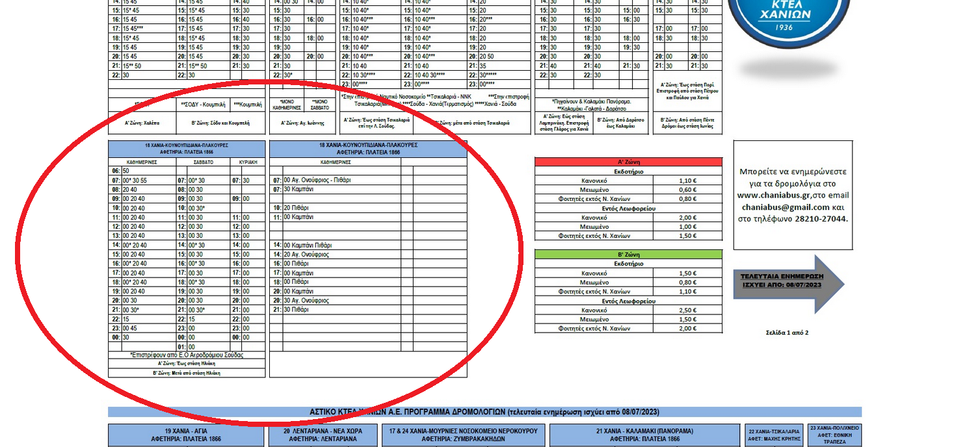The width and height of the screenshot is (980, 447).
Task: Click the '**ΣΟΔΥ - Κουμπελή' footnote
Action: (203, 105)
